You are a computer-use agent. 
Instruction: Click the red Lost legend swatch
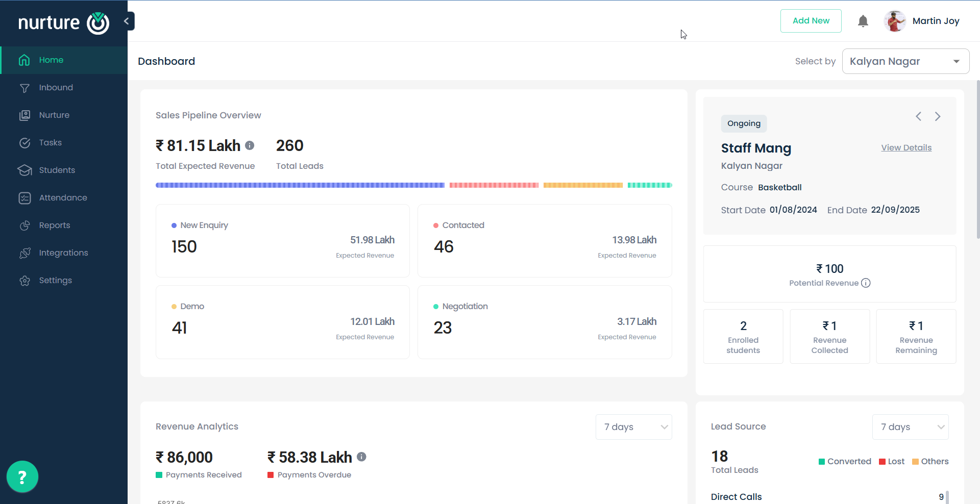click(882, 462)
